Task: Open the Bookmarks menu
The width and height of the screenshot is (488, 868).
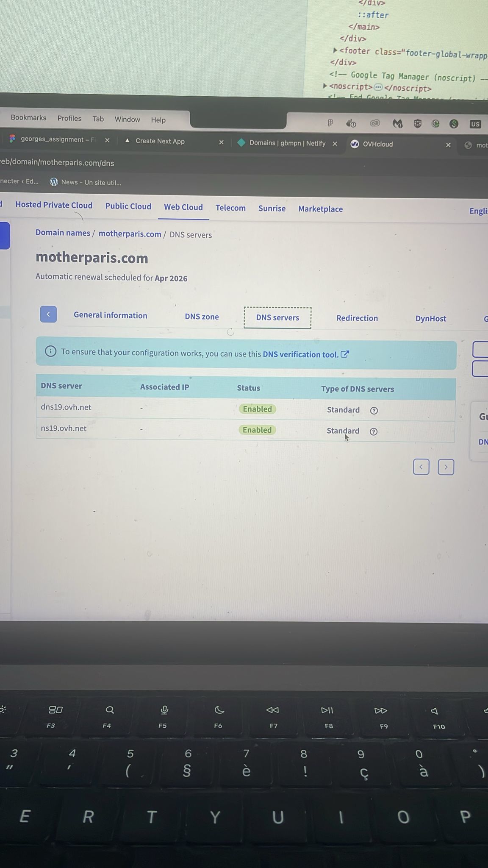Action: click(28, 118)
